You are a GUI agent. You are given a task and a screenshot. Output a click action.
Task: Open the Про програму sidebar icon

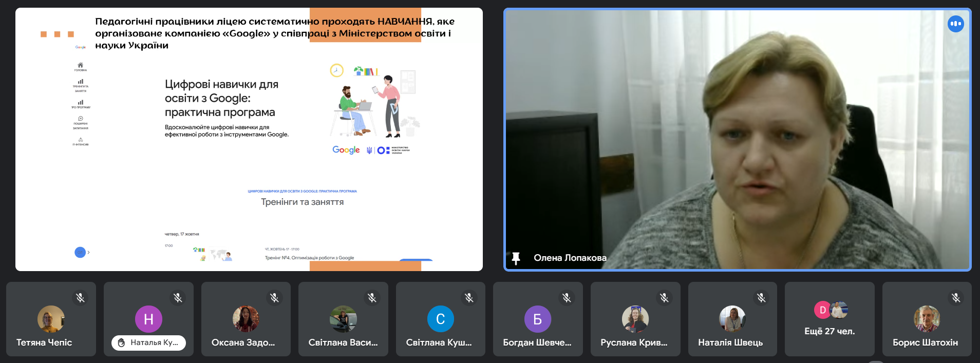[81, 102]
